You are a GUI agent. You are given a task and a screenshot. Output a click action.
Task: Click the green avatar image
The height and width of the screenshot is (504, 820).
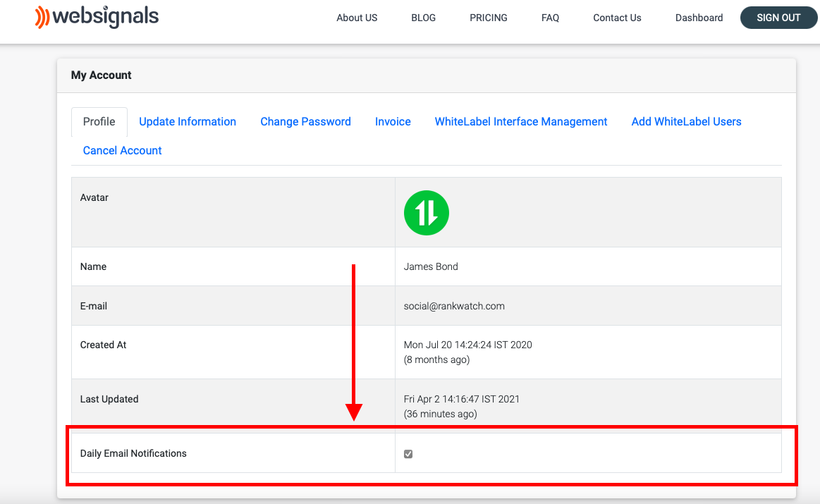pos(426,213)
